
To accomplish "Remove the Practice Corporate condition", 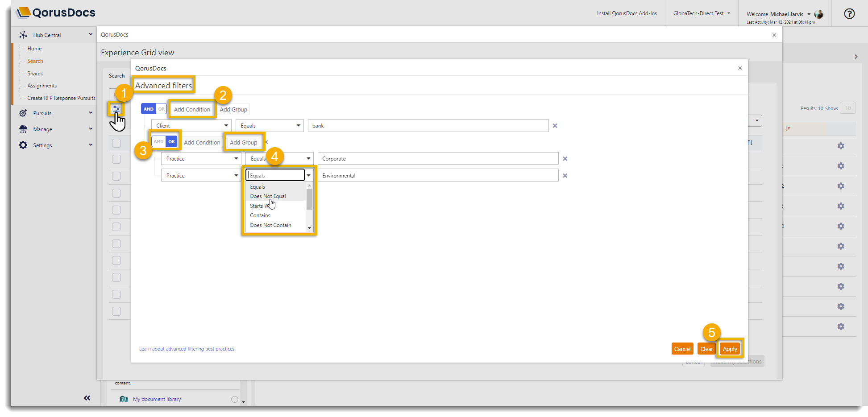I will [565, 159].
